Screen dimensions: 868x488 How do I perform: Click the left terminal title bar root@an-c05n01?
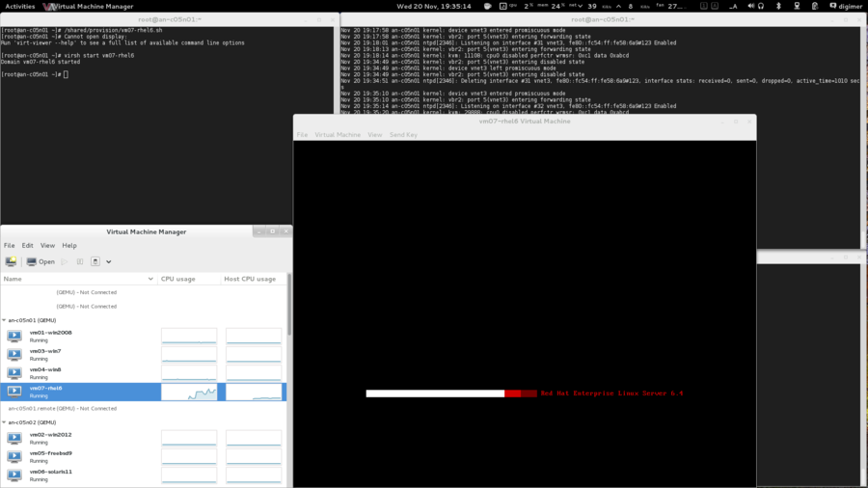tap(170, 19)
